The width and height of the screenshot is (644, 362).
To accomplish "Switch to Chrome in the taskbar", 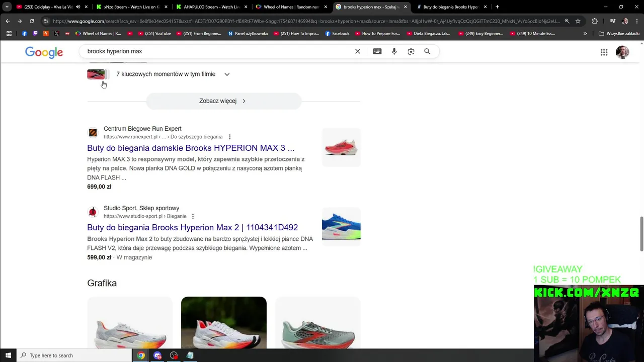I will click(x=141, y=355).
